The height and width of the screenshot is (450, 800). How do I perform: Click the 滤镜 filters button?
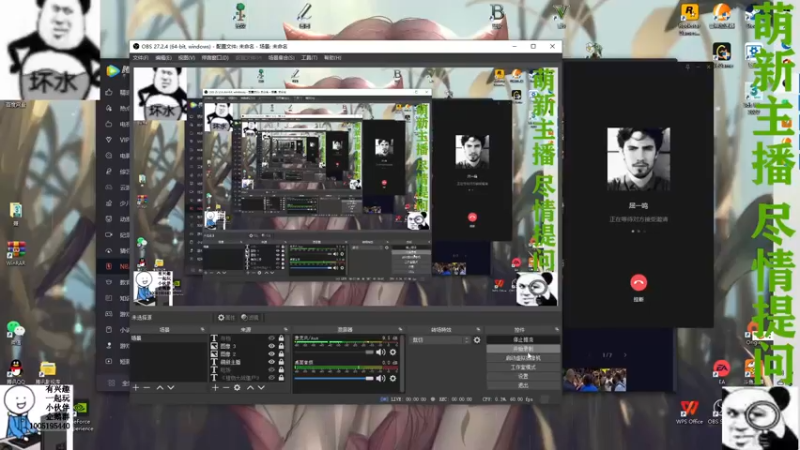(x=250, y=317)
